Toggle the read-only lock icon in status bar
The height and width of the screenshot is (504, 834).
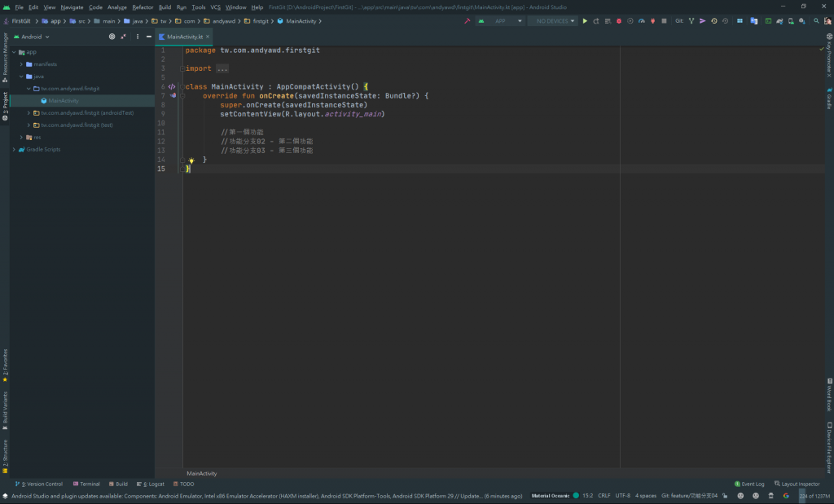tap(725, 496)
